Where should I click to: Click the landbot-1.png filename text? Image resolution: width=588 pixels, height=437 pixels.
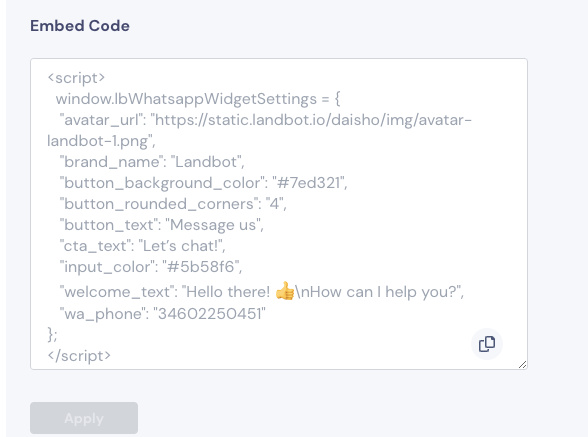98,141
